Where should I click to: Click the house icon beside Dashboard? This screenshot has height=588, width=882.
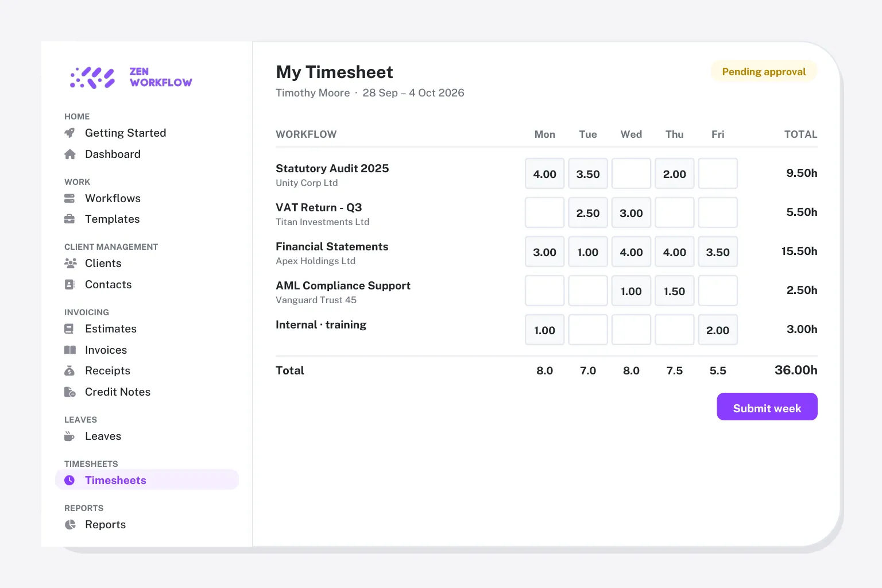70,154
